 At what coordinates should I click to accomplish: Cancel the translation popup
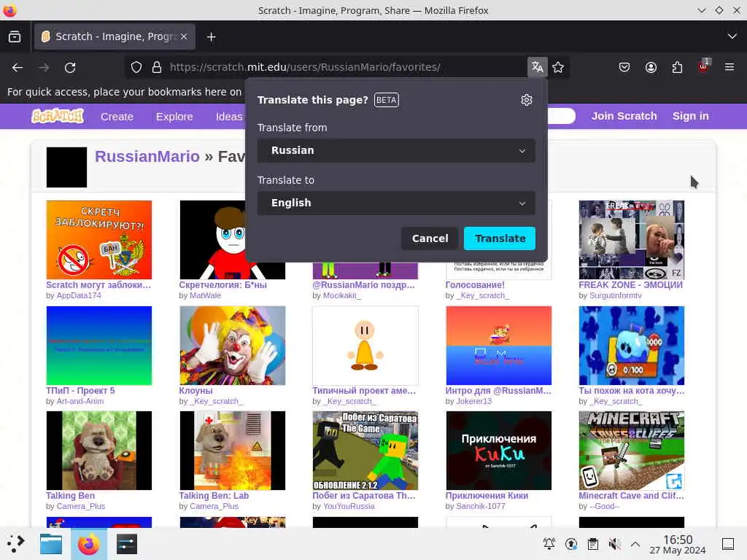point(430,238)
